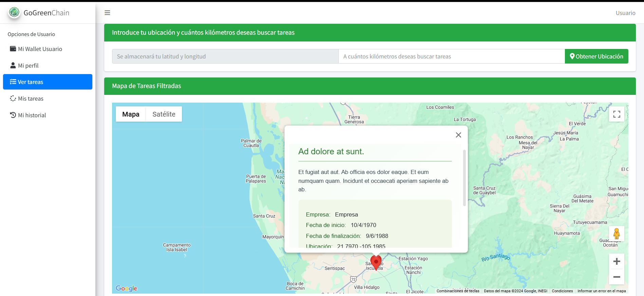Click the Sentispac map label
The height and width of the screenshot is (296, 644).
click(335, 268)
